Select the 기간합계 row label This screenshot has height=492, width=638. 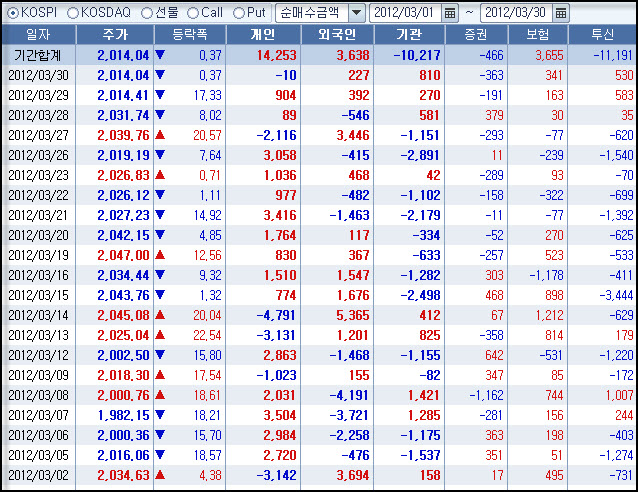[37, 55]
